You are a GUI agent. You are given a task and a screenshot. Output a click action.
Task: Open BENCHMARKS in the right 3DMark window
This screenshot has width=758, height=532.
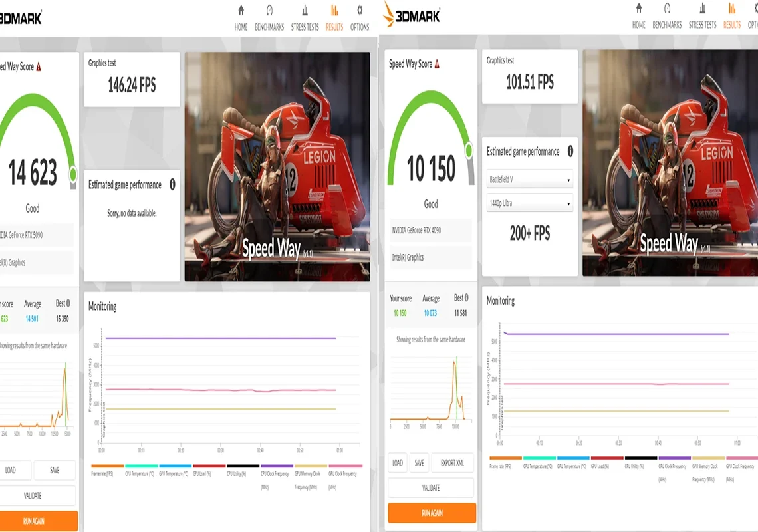pyautogui.click(x=667, y=16)
